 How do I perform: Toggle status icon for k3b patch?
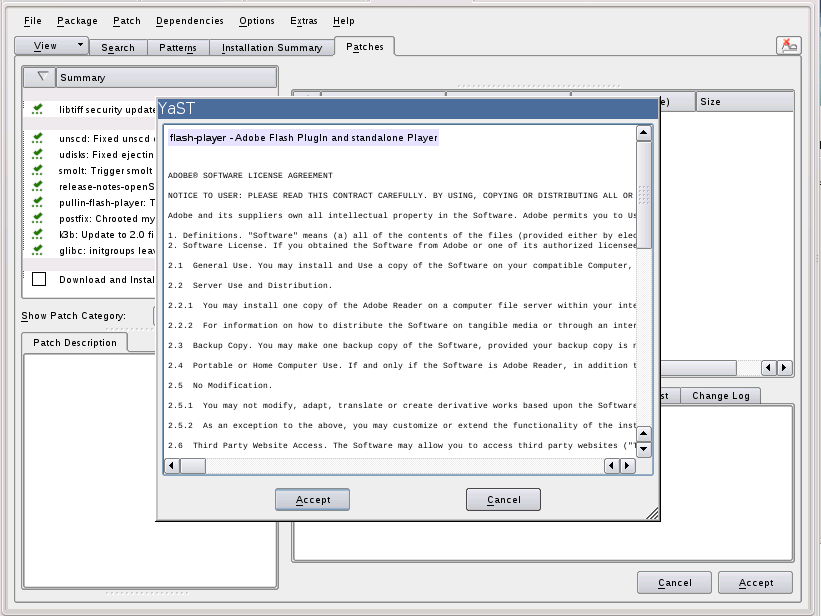point(37,234)
